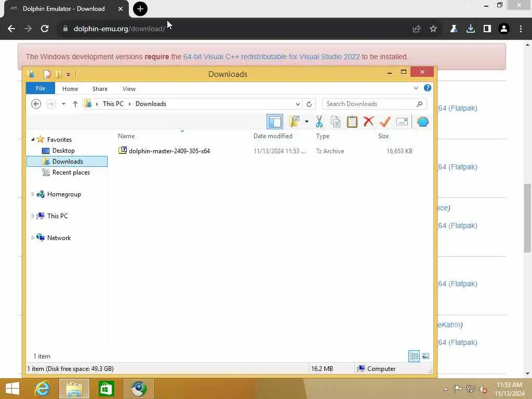Switch to large icons view

coord(425,356)
